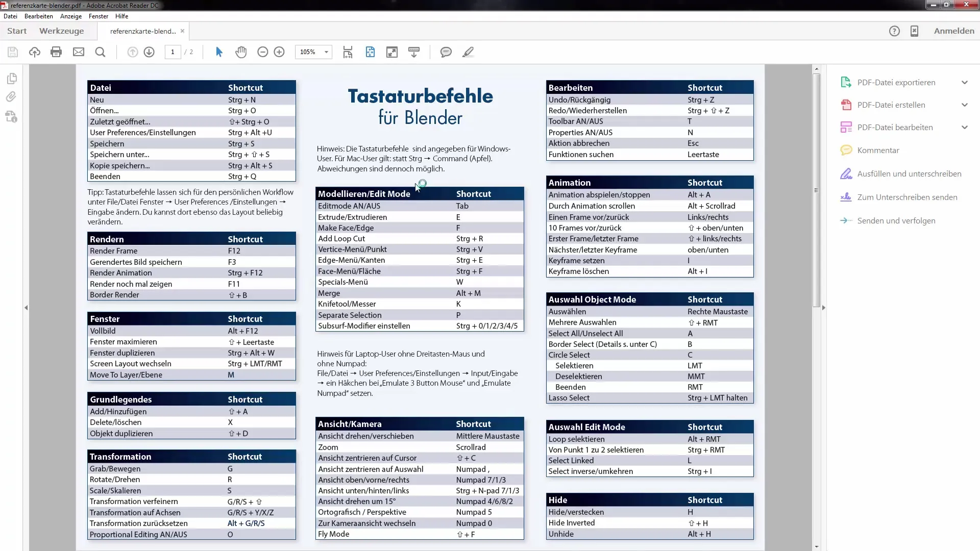The width and height of the screenshot is (980, 551).
Task: Zoom in with plus icon
Action: [x=279, y=52]
